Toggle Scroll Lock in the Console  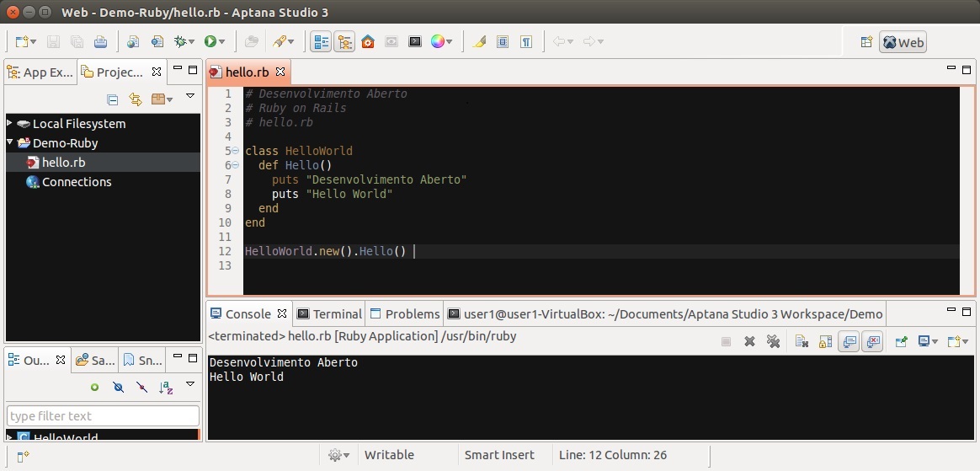825,341
